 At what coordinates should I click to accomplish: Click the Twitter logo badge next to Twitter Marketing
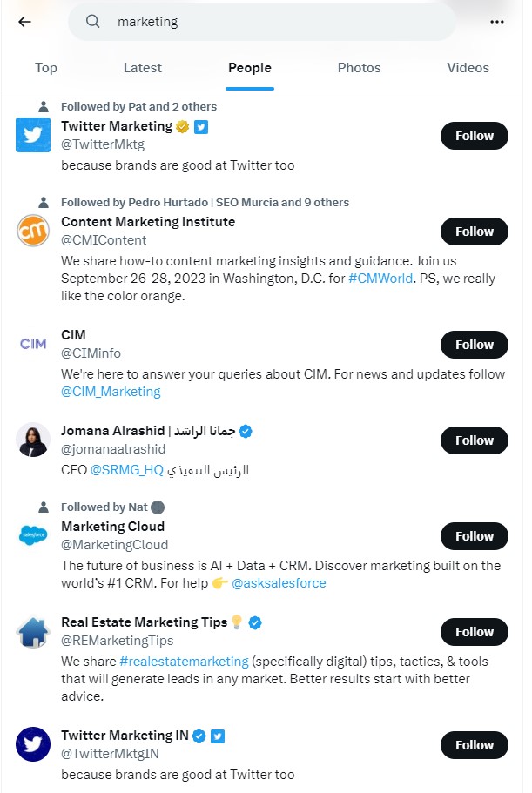[200, 125]
